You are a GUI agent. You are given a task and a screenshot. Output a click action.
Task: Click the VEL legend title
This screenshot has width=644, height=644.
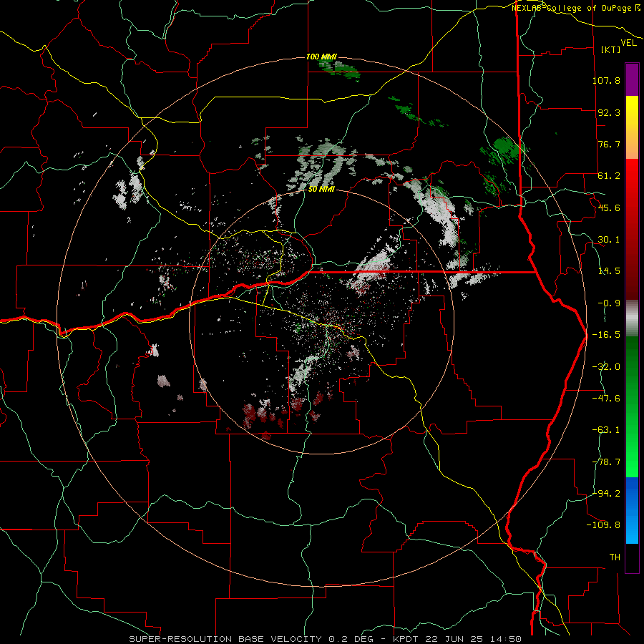[x=628, y=43]
